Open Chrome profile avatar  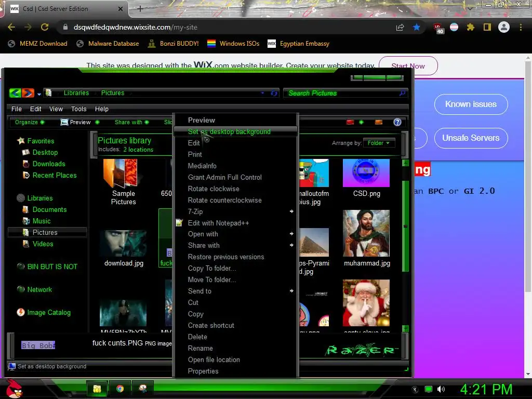tap(504, 27)
